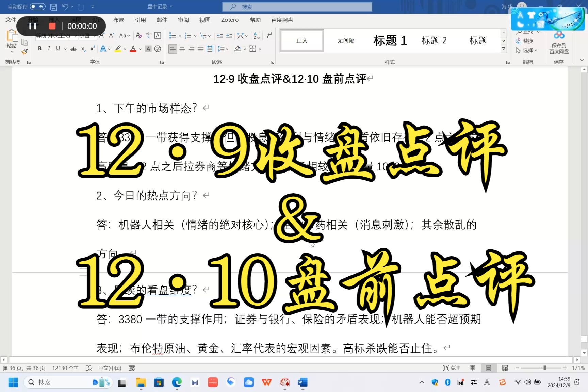
Task: Click the Bullets list icon
Action: click(173, 35)
